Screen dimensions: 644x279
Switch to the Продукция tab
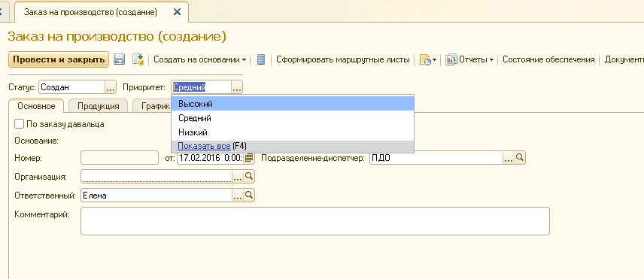click(98, 106)
